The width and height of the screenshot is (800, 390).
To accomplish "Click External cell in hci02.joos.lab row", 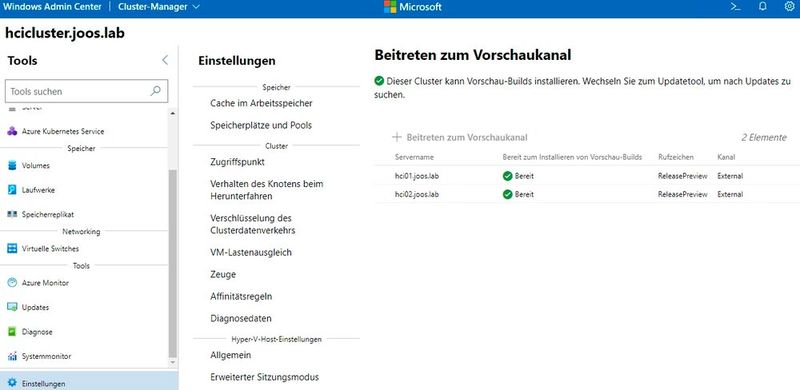I will click(730, 194).
